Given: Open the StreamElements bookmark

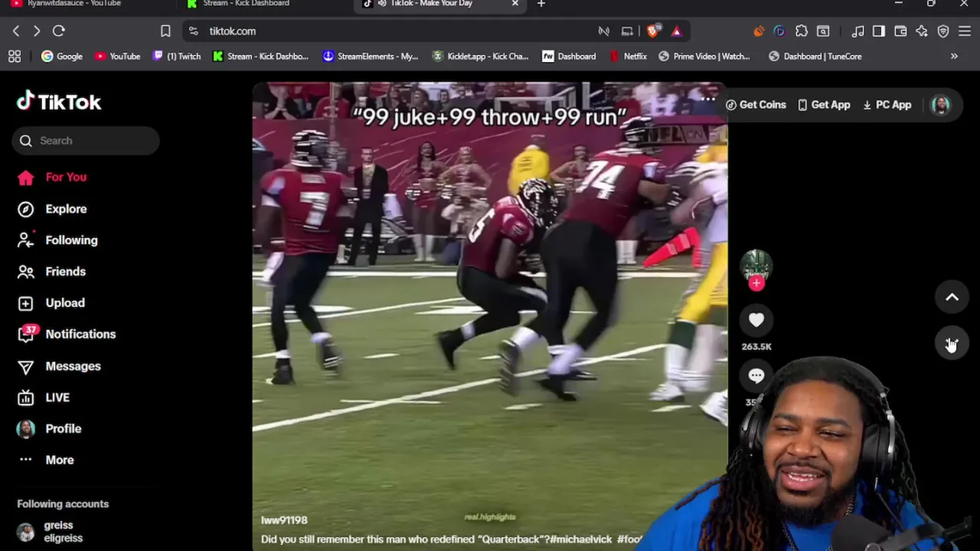Looking at the screenshot, I should tap(371, 57).
